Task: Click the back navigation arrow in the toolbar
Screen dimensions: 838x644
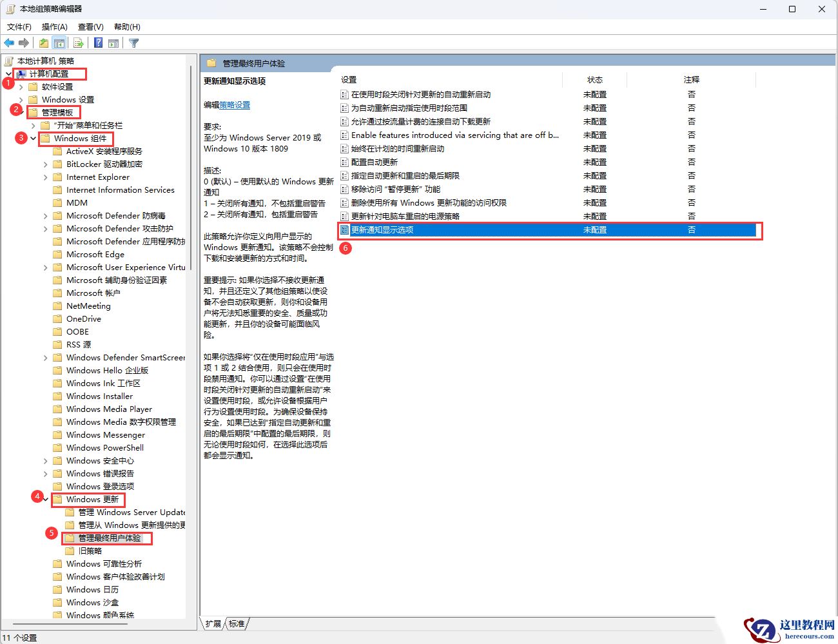Action: coord(9,43)
